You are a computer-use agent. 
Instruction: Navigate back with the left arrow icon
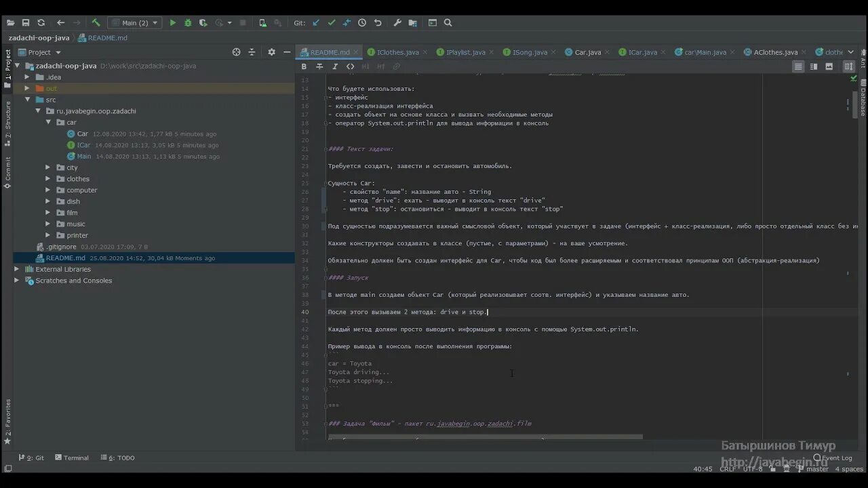point(61,23)
